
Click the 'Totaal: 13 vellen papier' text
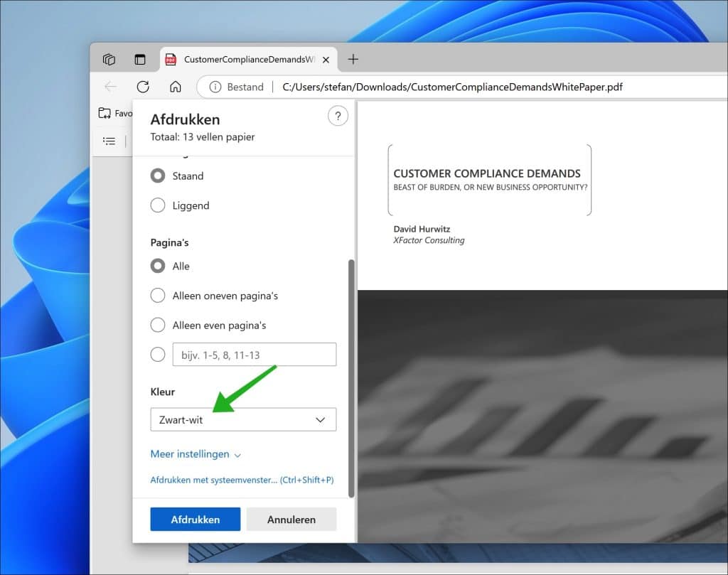203,137
